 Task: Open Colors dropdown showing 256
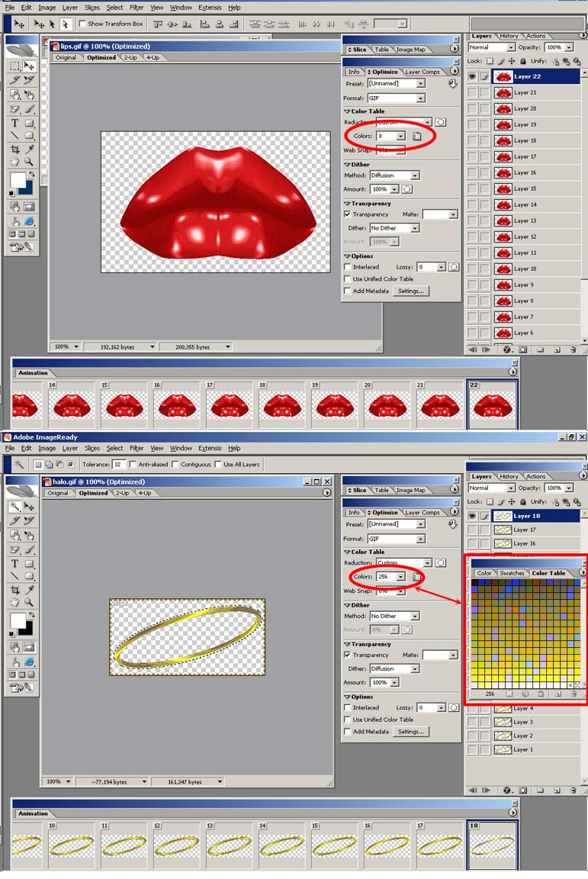point(400,577)
